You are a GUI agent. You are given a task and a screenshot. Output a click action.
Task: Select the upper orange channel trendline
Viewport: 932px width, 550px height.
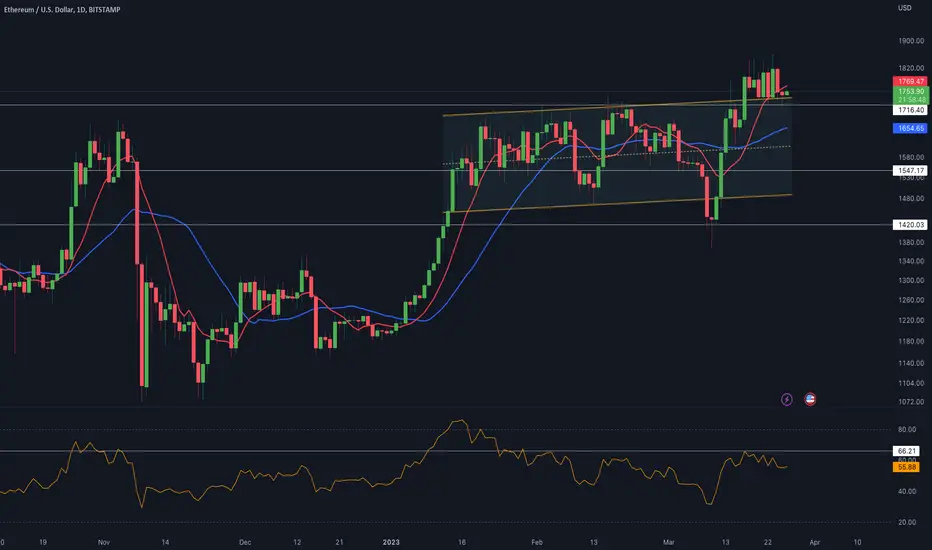coord(618,106)
